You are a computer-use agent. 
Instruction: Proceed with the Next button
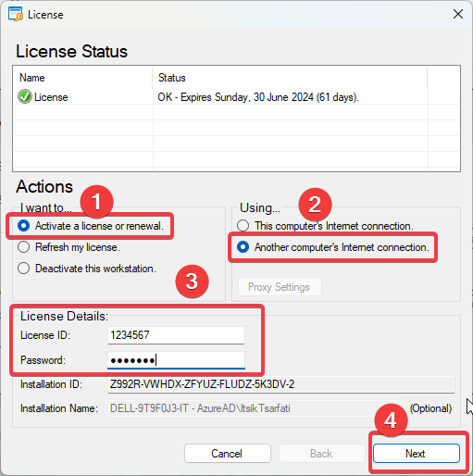tap(416, 454)
